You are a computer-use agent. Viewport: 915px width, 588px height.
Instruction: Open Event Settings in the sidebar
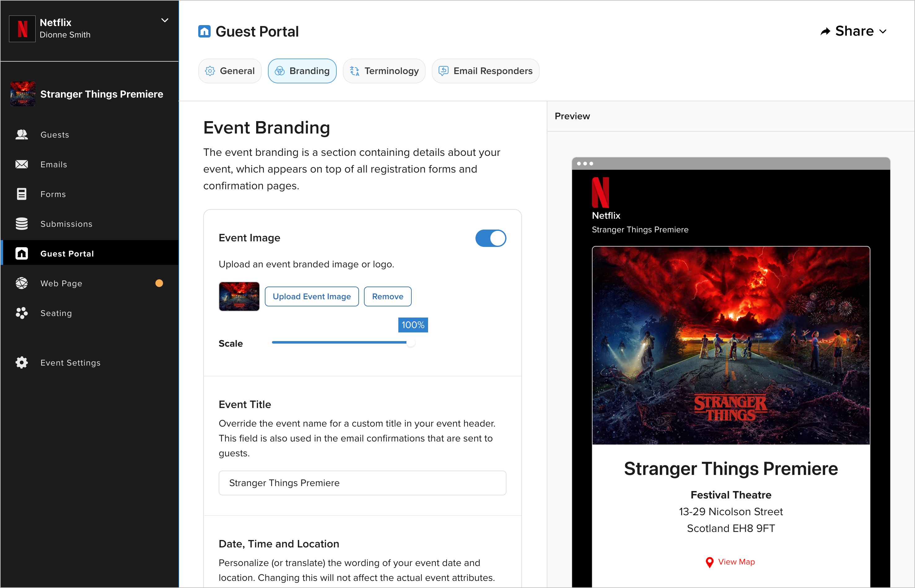click(x=90, y=363)
